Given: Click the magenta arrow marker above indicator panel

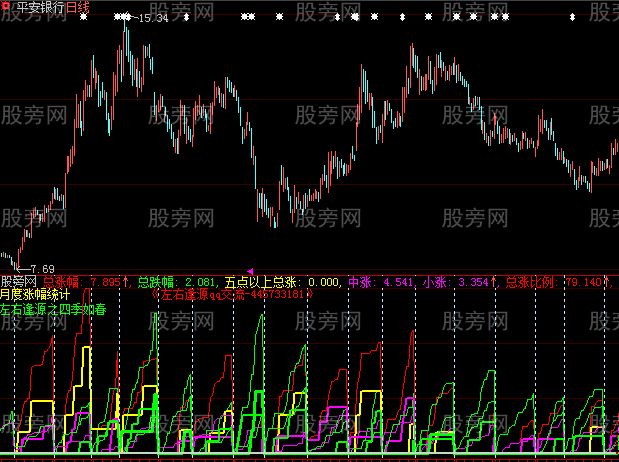Looking at the screenshot, I should point(249,271).
